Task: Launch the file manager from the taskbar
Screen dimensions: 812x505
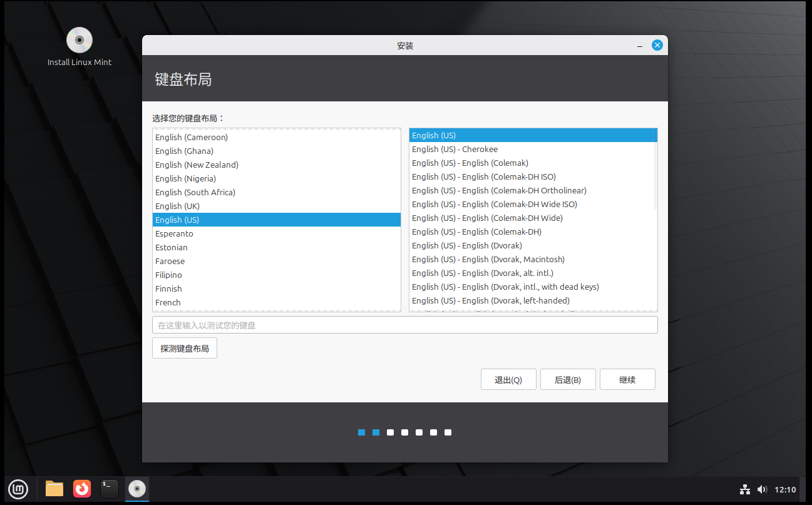Action: tap(54, 489)
